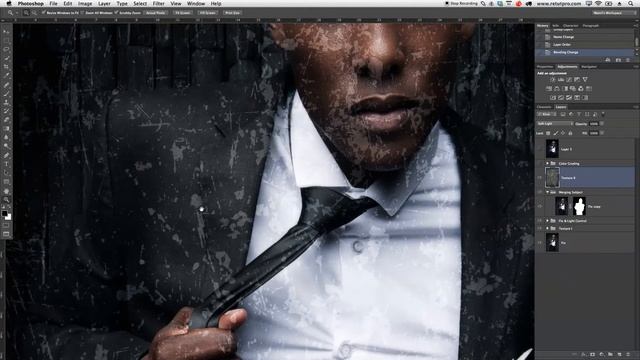Viewport: 640px width, 360px height.
Task: Hide the selected Texture 4 layer
Action: click(x=540, y=178)
